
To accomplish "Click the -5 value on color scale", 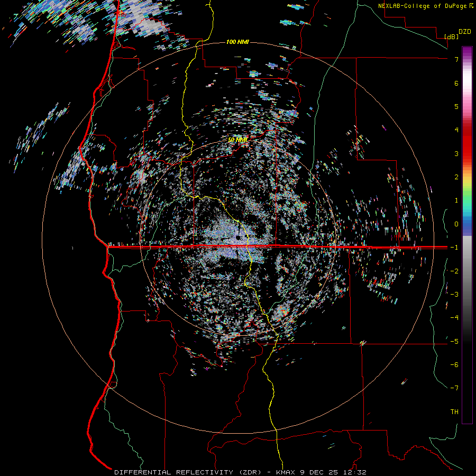I will pyautogui.click(x=454, y=341).
